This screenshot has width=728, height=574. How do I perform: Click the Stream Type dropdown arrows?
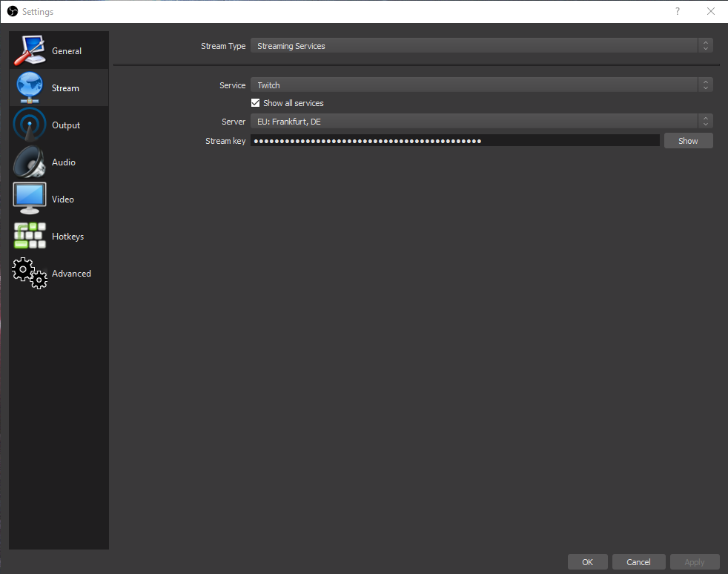(705, 45)
